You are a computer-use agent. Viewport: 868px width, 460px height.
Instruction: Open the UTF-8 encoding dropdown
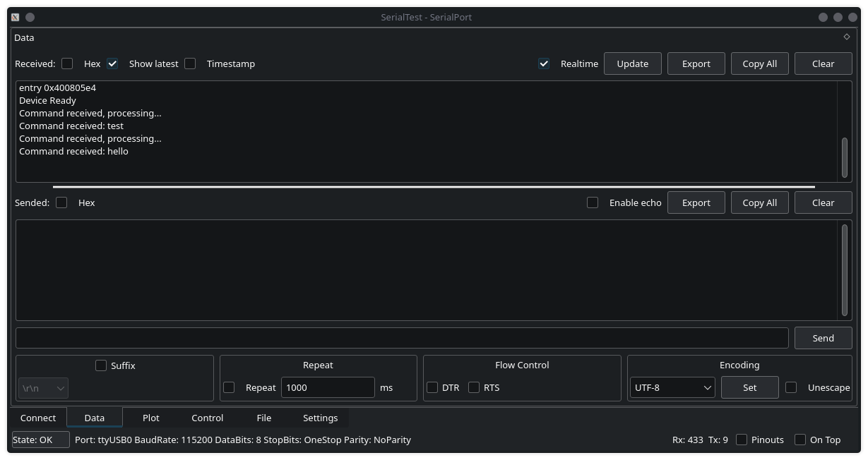pyautogui.click(x=672, y=387)
